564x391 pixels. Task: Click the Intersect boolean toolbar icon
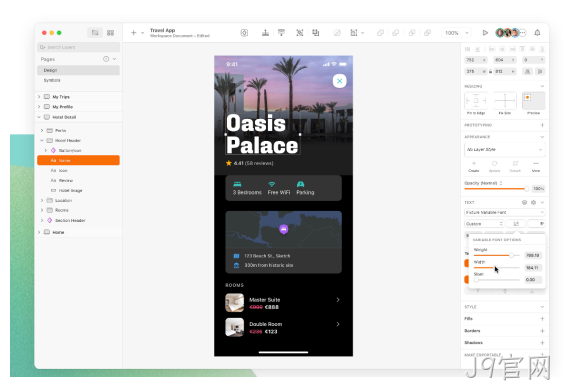click(412, 33)
